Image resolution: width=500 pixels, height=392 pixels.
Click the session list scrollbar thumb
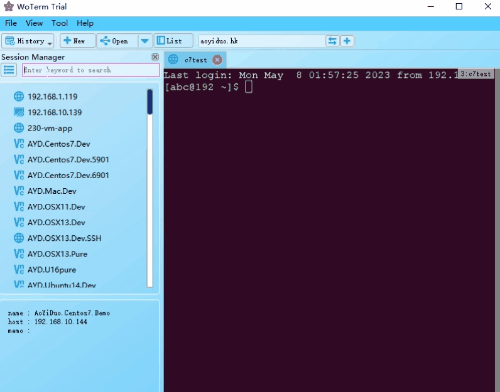(150, 102)
